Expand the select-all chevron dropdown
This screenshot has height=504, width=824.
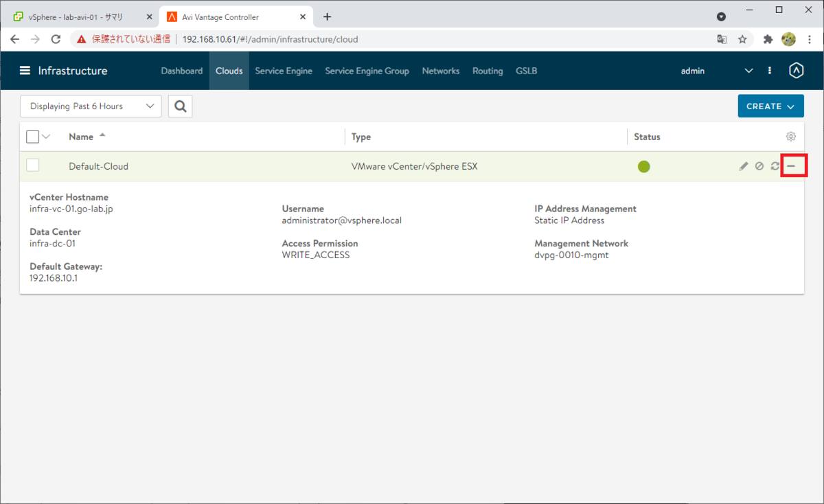(x=47, y=137)
